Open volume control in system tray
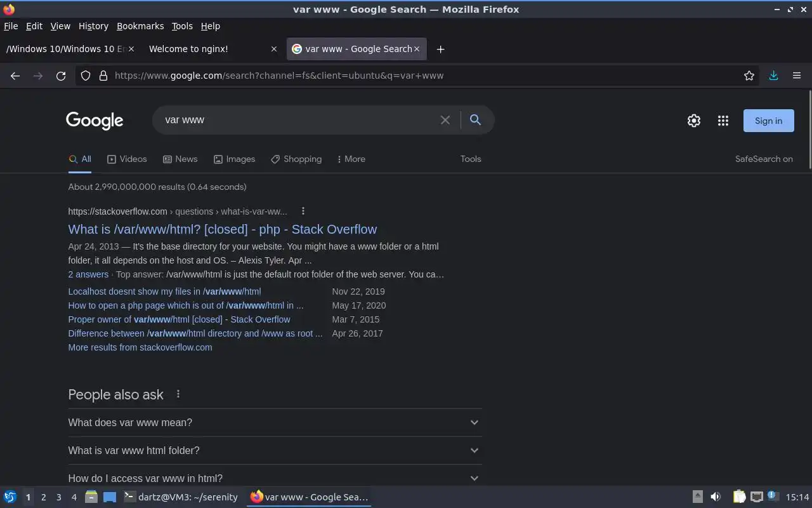The width and height of the screenshot is (812, 508). click(716, 497)
